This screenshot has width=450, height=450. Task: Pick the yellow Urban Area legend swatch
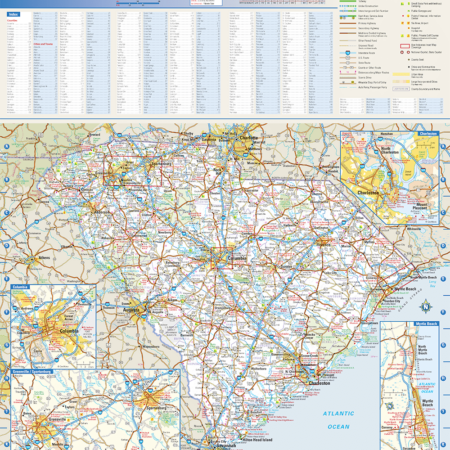tap(401, 75)
